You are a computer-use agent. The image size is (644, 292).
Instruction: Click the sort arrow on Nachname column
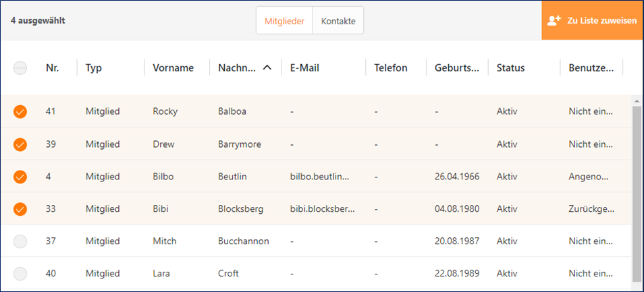tap(267, 67)
